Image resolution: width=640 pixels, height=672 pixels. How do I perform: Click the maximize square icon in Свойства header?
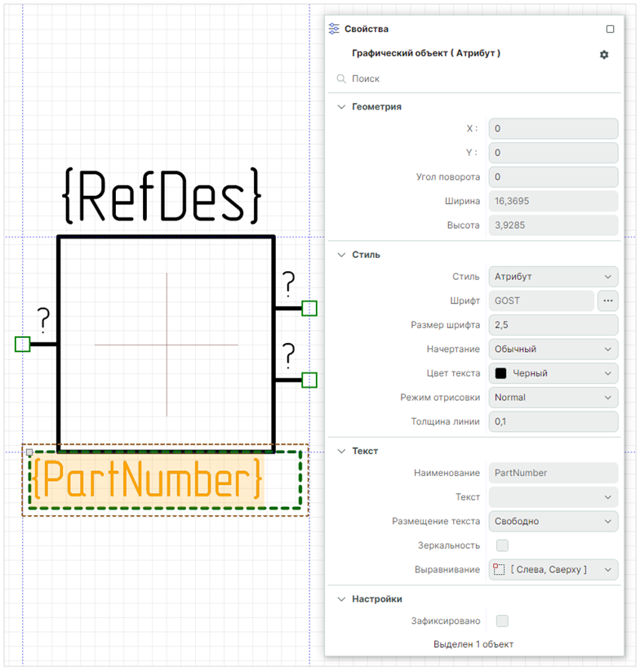tap(610, 29)
